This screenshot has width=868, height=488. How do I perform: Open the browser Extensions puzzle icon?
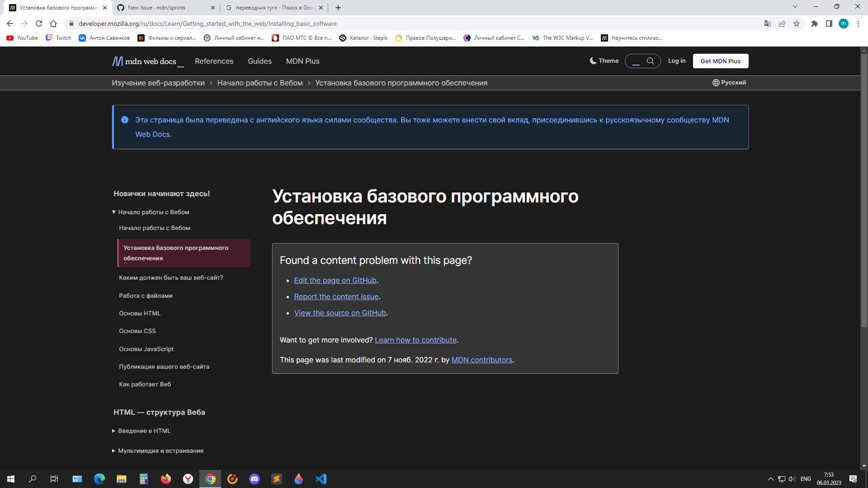[x=815, y=23]
